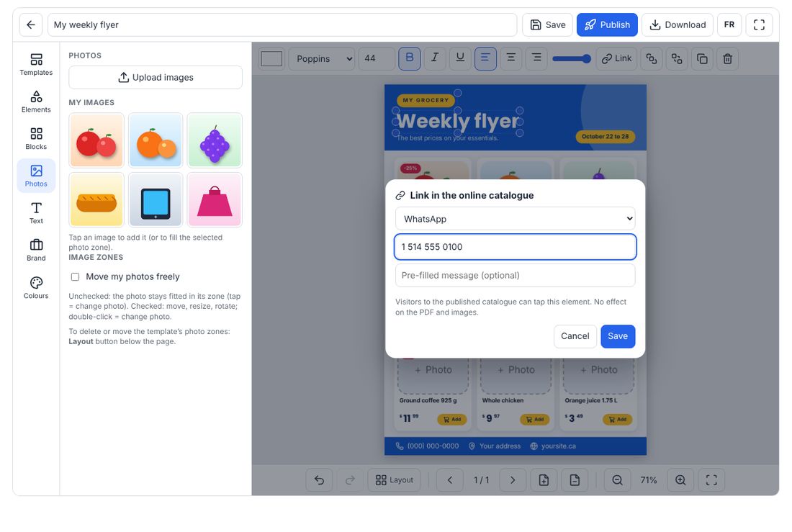Open the text color swatch
Screen dimensions: 792x532
[271, 58]
